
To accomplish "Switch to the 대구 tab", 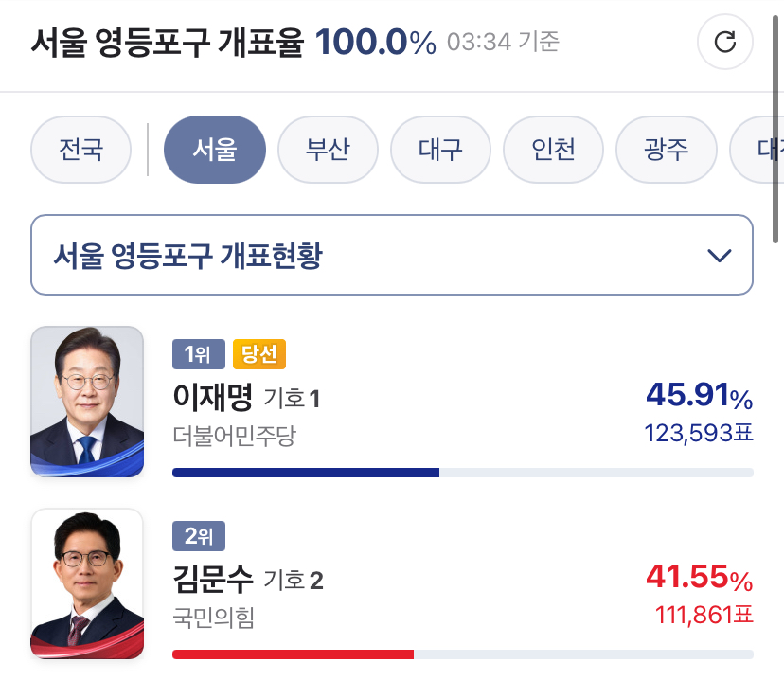I will (x=440, y=150).
